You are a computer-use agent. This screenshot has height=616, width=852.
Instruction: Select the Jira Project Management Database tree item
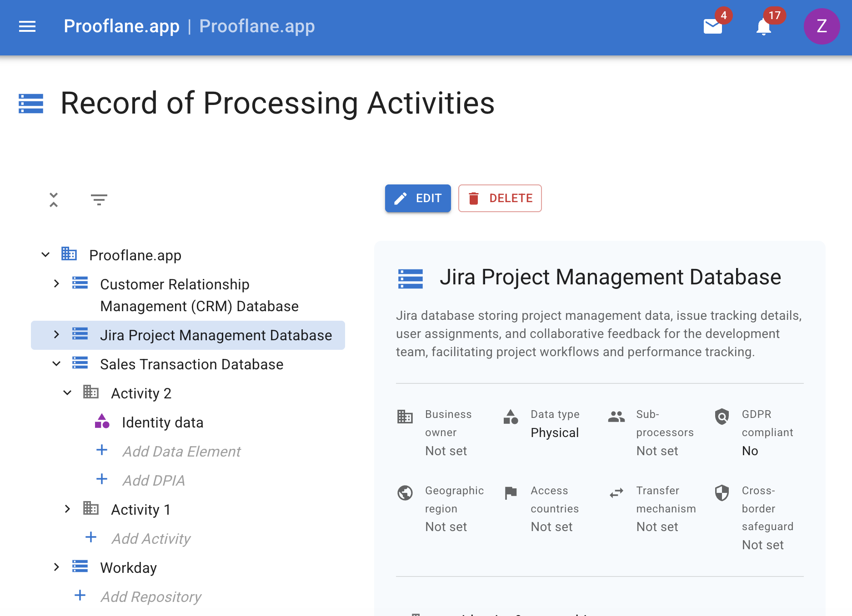coord(216,335)
